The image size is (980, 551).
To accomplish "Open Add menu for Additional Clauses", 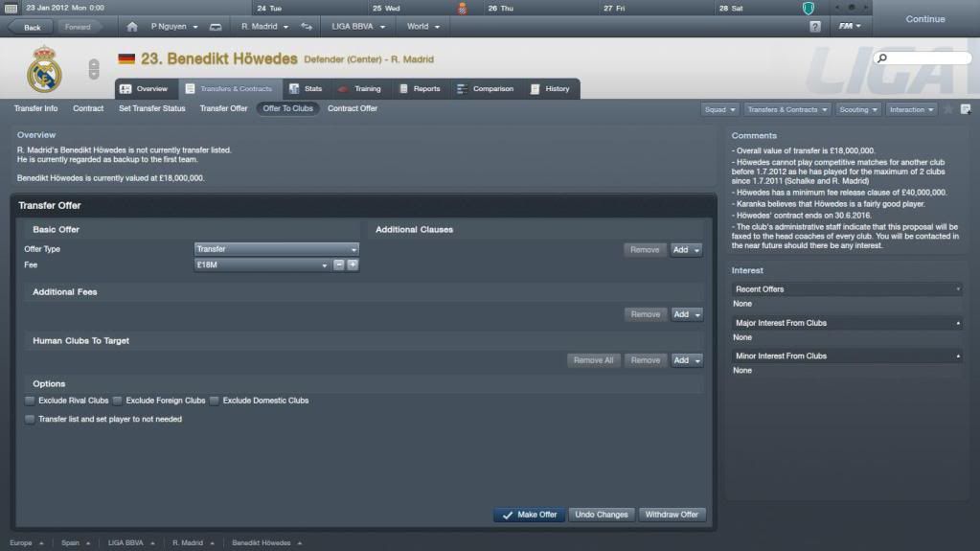I will (x=686, y=250).
